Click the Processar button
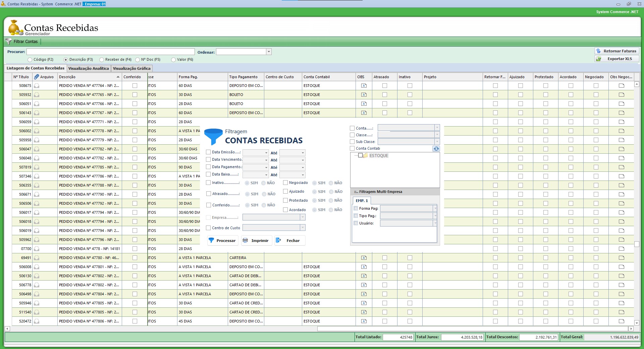The image size is (644, 349). click(222, 241)
